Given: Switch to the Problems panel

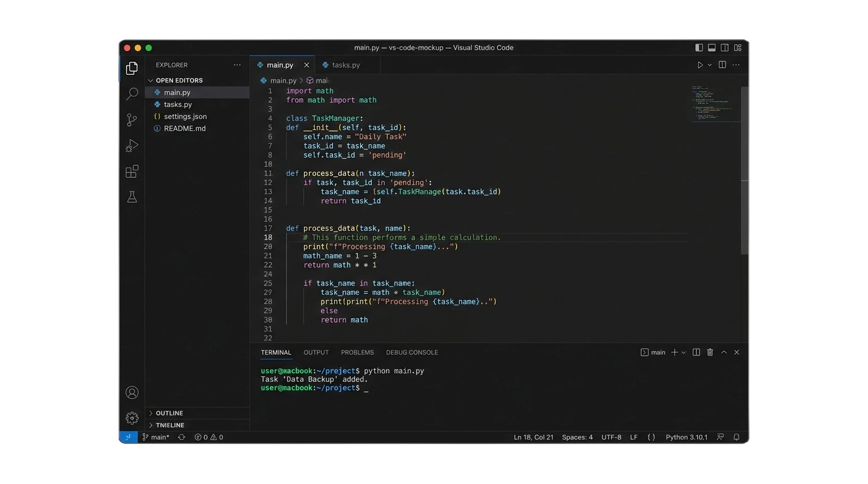Looking at the screenshot, I should click(x=357, y=352).
